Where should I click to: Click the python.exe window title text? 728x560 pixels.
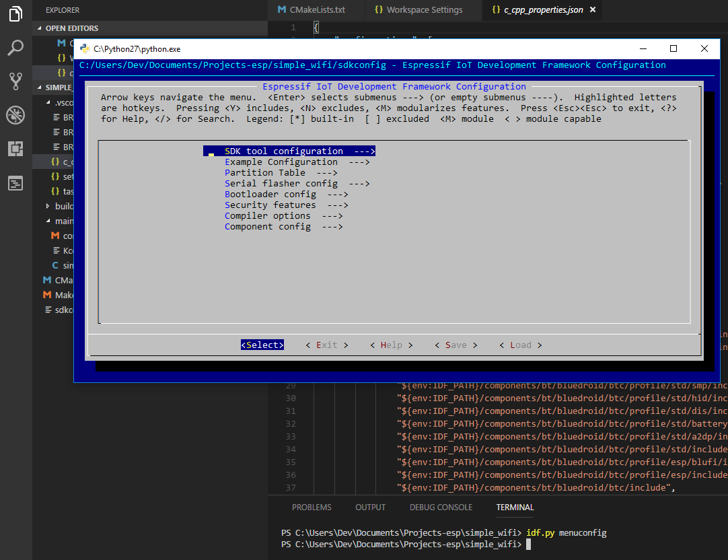[x=137, y=48]
